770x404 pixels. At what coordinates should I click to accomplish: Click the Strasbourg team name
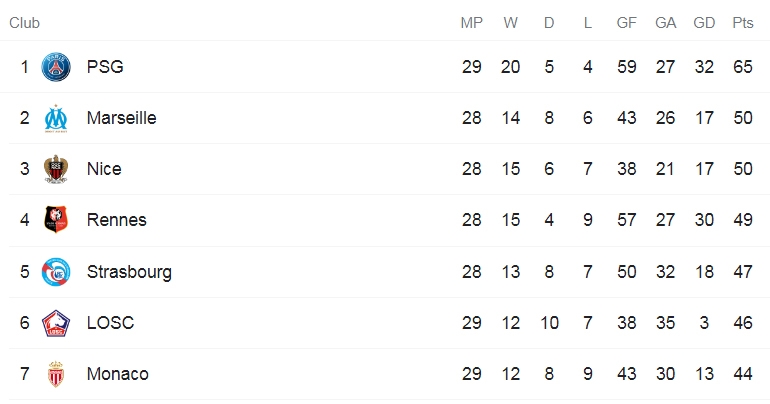tap(129, 272)
